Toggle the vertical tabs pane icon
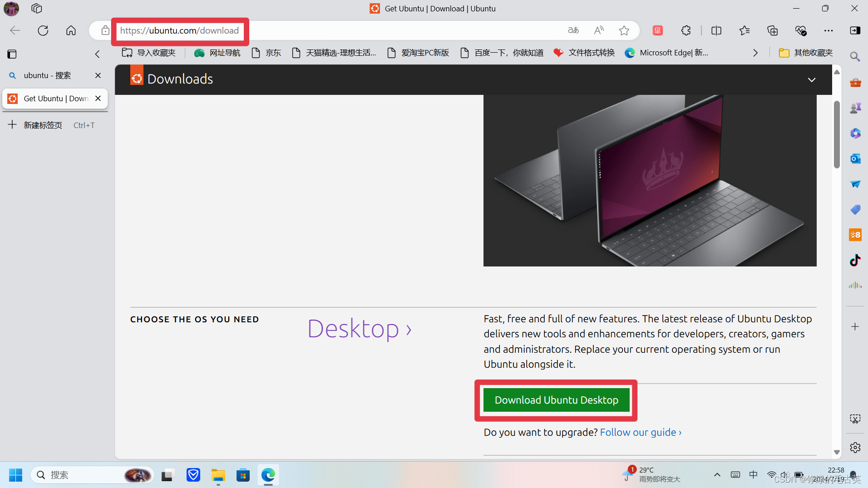Screen dimensions: 868x488 (x=12, y=54)
